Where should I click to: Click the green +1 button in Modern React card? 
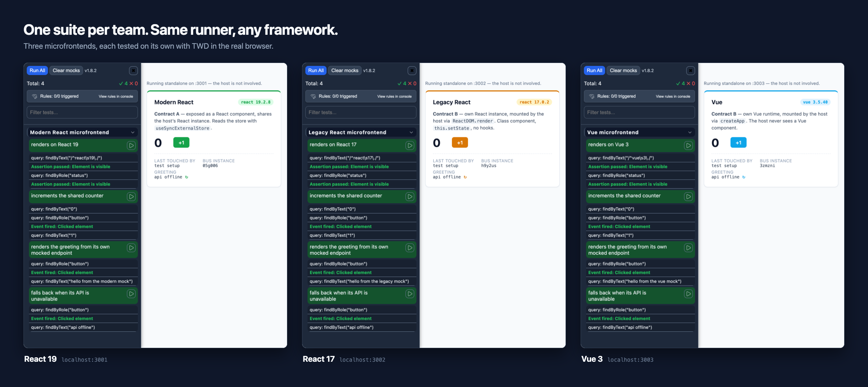[181, 143]
